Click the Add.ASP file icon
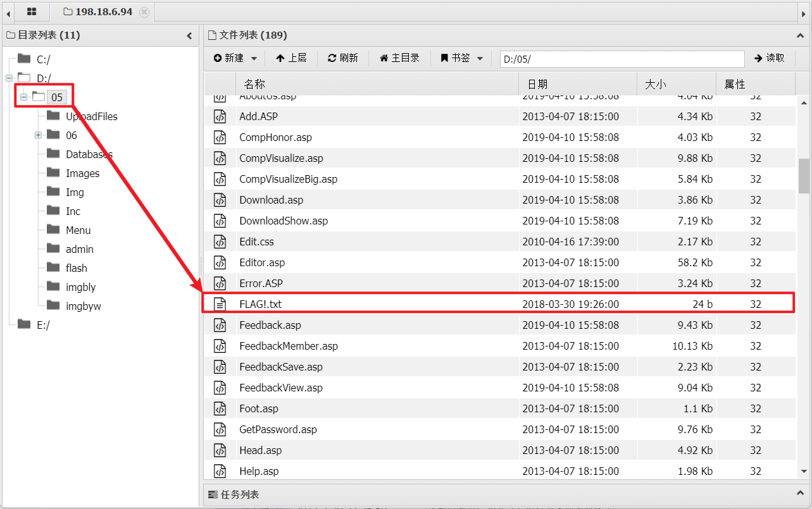This screenshot has width=812, height=509. [220, 116]
